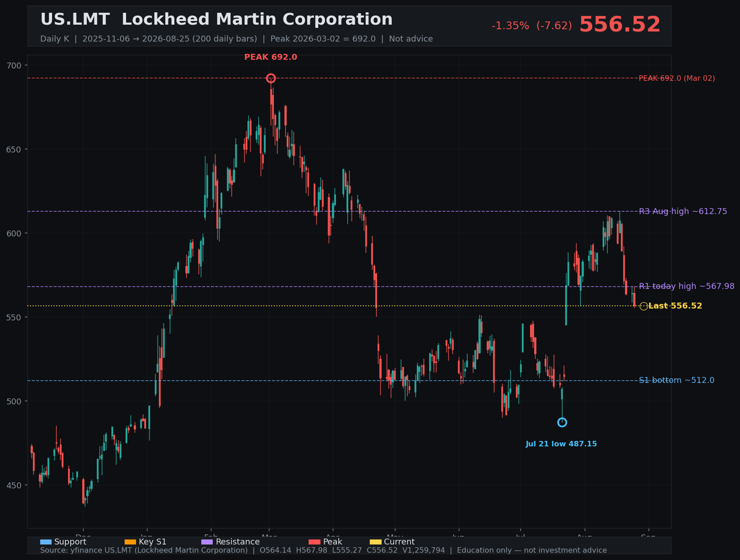Click the 650 y-axis tick label
The width and height of the screenshot is (740, 560).
click(14, 149)
